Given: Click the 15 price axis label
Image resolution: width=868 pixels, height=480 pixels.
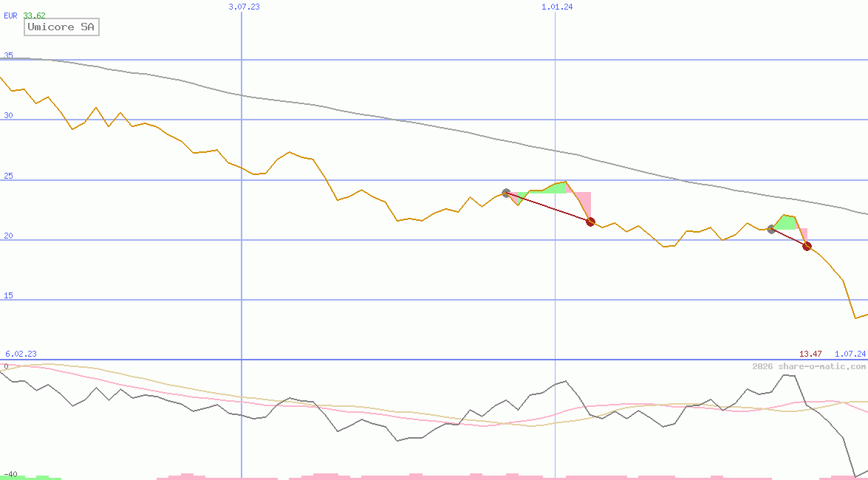Looking at the screenshot, I should click(8, 295).
